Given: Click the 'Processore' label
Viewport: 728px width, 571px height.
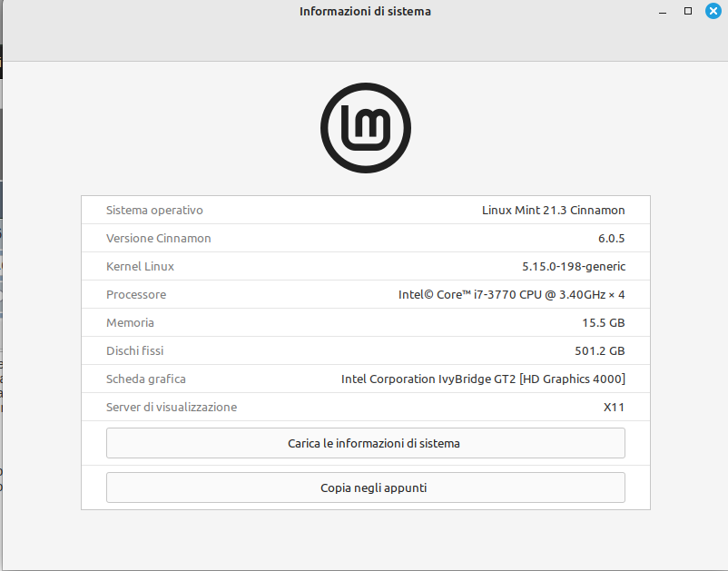Looking at the screenshot, I should tap(136, 295).
